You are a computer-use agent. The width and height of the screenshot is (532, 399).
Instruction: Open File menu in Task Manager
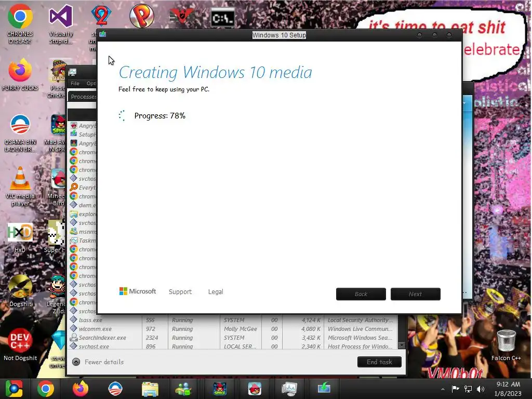pos(75,84)
